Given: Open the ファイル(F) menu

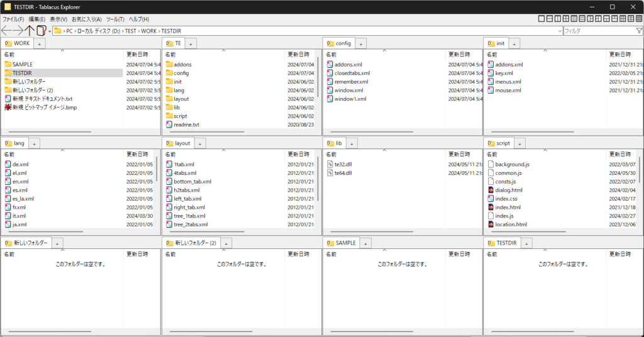Looking at the screenshot, I should pos(13,19).
